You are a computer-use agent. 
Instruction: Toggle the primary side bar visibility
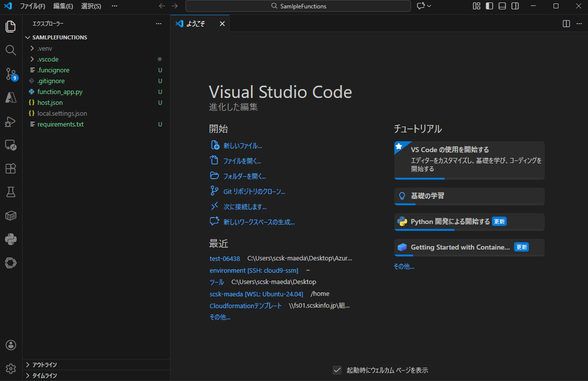tap(489, 6)
